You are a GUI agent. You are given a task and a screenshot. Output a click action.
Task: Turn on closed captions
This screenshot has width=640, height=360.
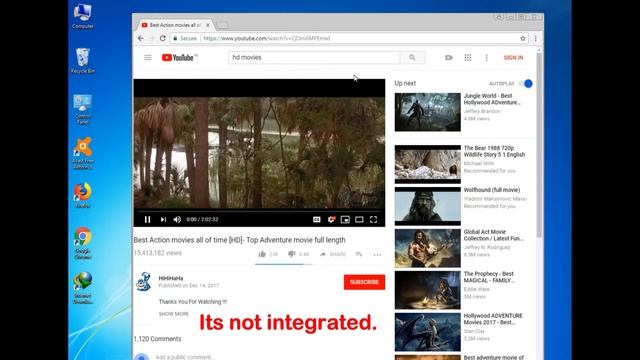(x=317, y=220)
